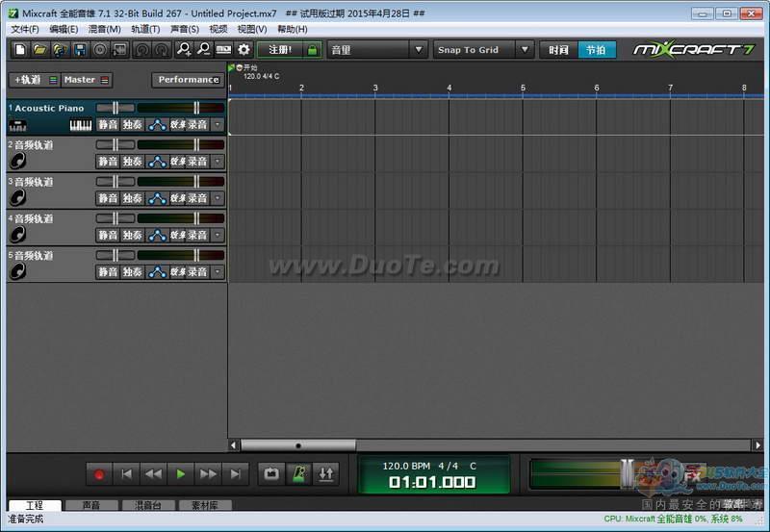The height and width of the screenshot is (532, 770).
Task: Click the Master track button
Action: (87, 80)
